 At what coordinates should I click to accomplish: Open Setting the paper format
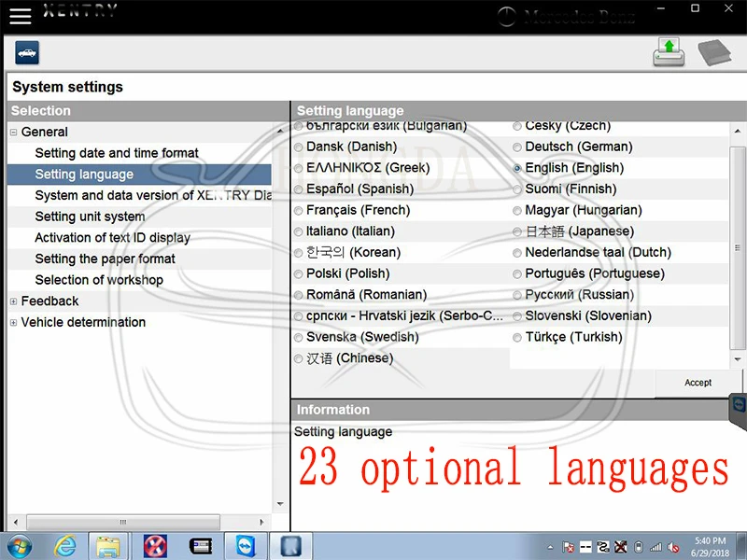pyautogui.click(x=105, y=259)
